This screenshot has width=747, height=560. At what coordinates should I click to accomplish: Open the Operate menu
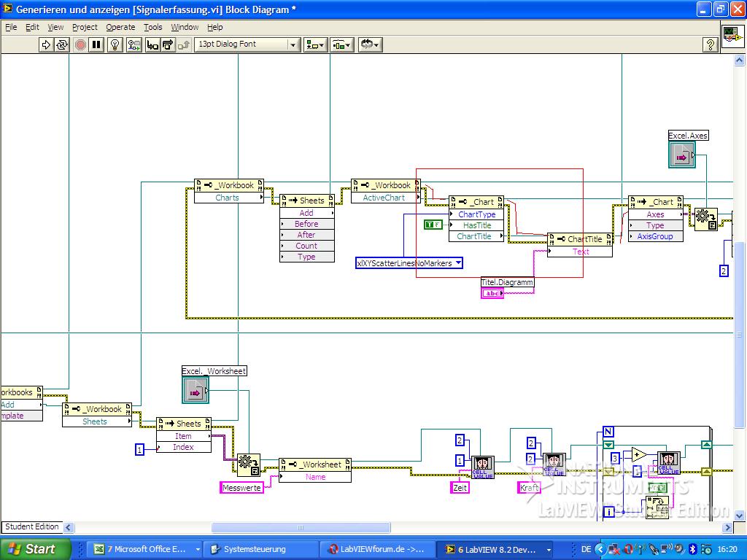[x=120, y=27]
